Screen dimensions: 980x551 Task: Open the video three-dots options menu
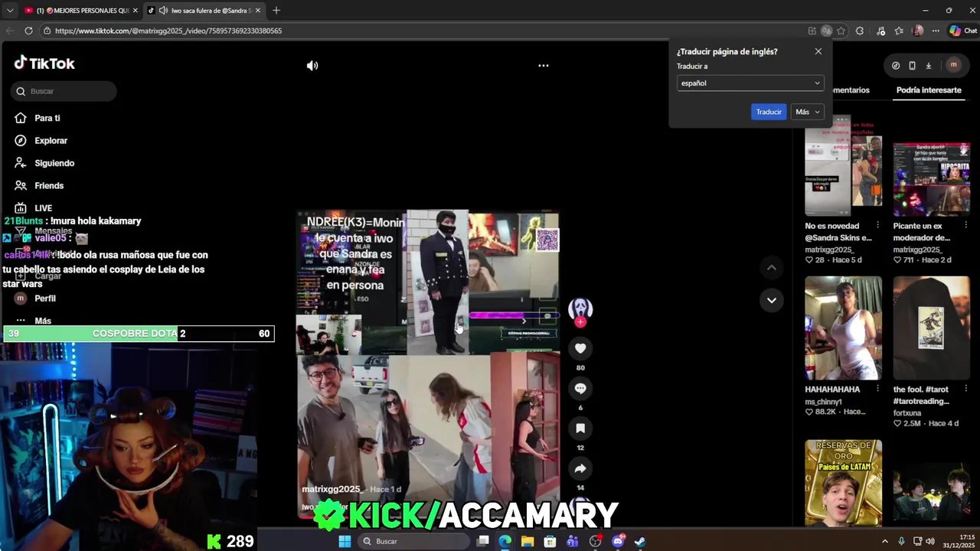coord(544,66)
